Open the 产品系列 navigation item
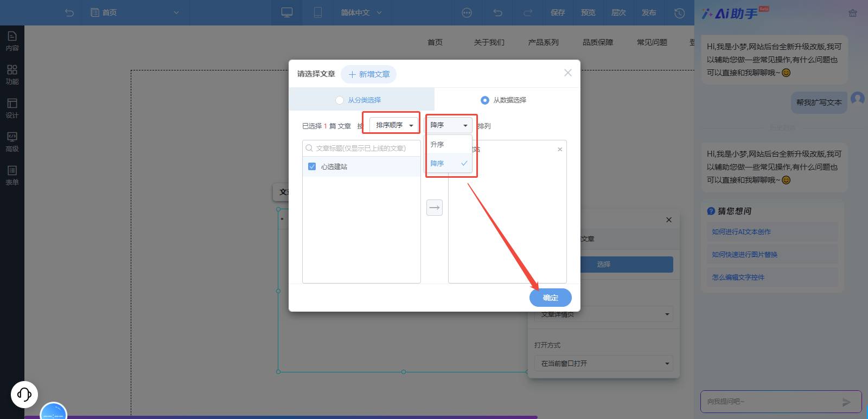Image resolution: width=868 pixels, height=419 pixels. (544, 42)
